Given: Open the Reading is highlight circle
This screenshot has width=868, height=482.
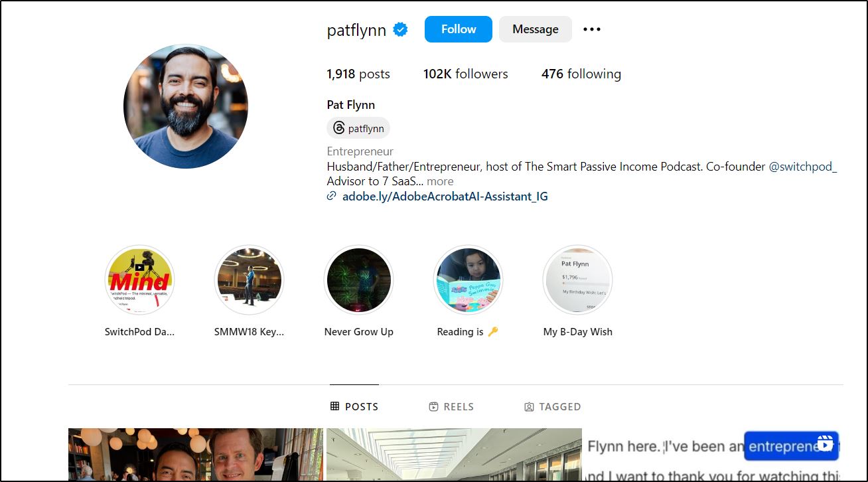Looking at the screenshot, I should tap(468, 280).
